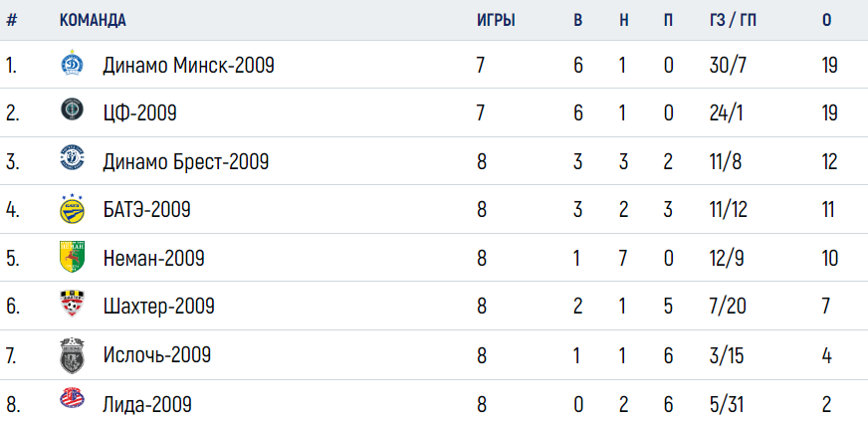Select the yellow БАТЭ-2009 club logo
Image resolution: width=868 pixels, height=423 pixels.
point(72,208)
